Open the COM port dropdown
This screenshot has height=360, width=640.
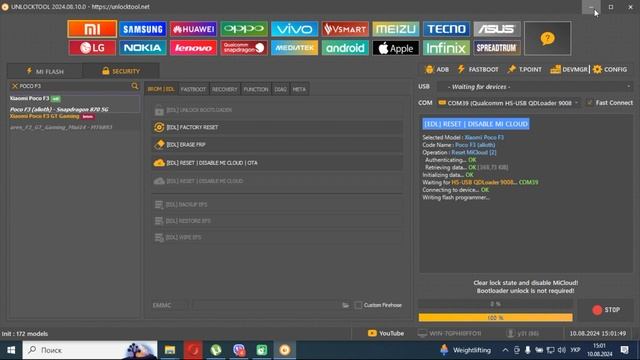(x=508, y=103)
